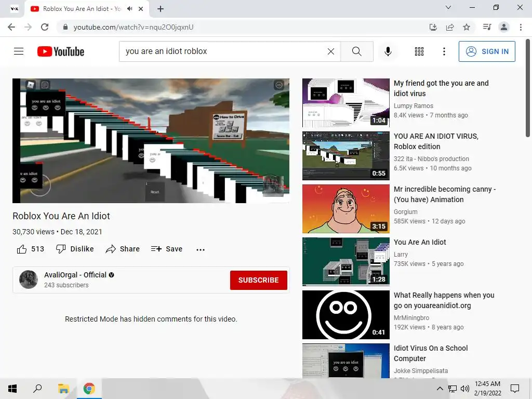This screenshot has width=532, height=399.
Task: Open a new tab with plus button
Action: [x=161, y=9]
